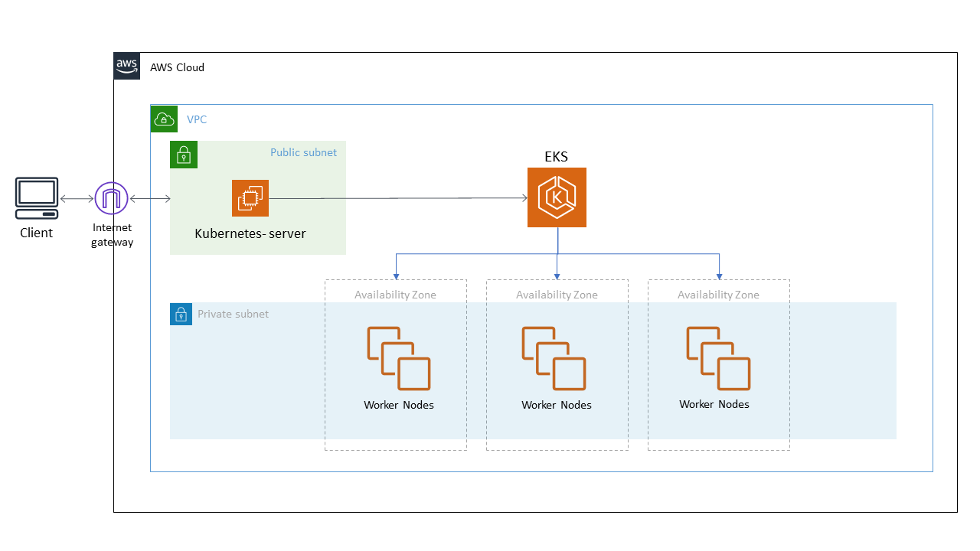This screenshot has height=551, width=980.
Task: Select the Public subnet label
Action: (x=303, y=152)
